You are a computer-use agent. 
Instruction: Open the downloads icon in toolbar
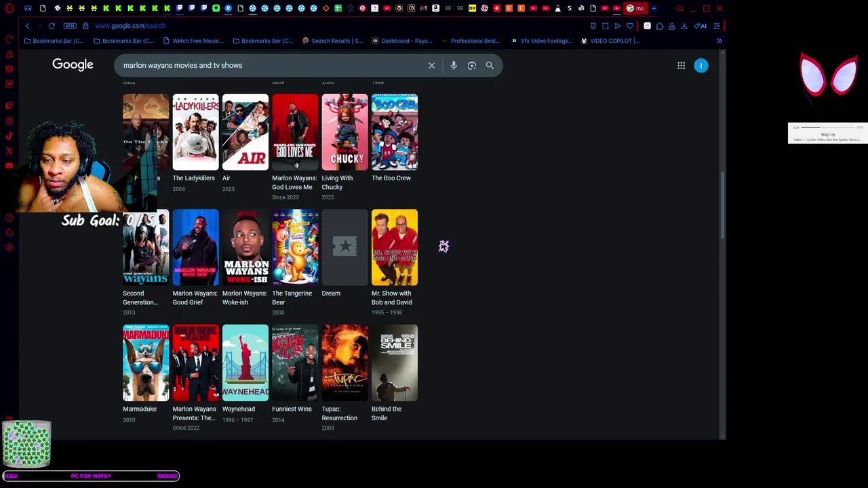(x=684, y=26)
